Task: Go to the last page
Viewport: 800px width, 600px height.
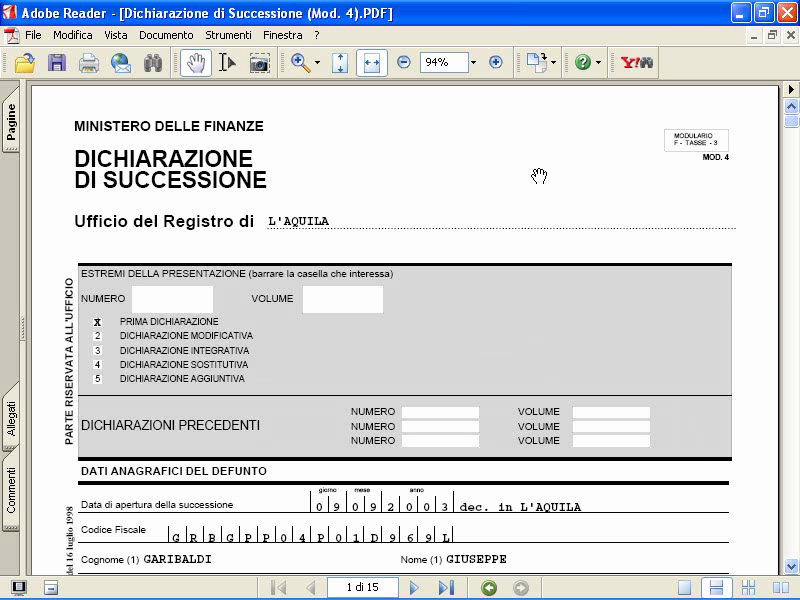Action: 446,588
